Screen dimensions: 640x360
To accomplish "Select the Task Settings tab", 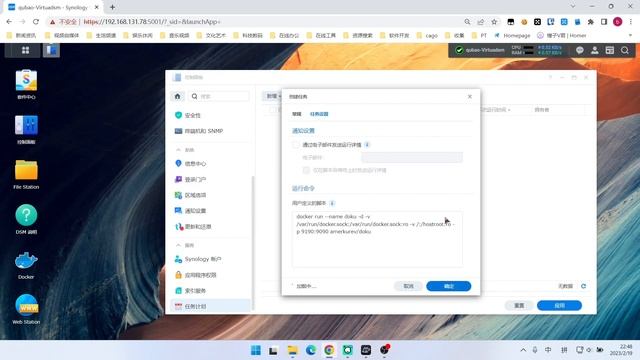I will pyautogui.click(x=319, y=114).
